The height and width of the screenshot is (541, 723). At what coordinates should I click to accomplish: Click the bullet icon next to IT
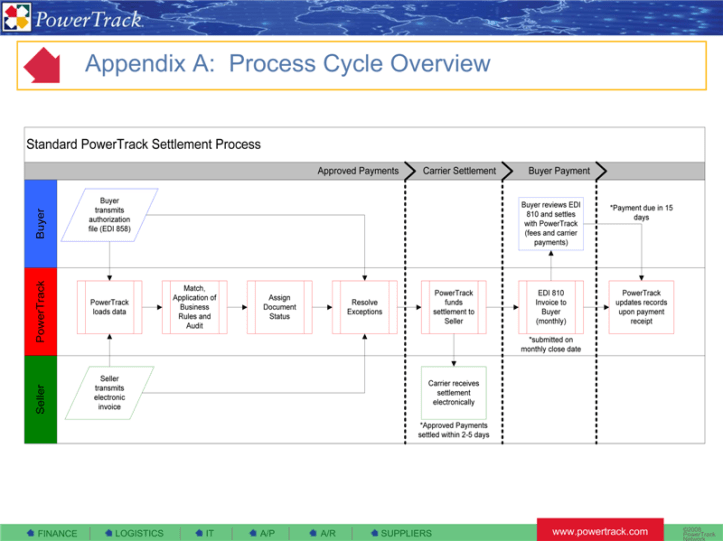(198, 533)
